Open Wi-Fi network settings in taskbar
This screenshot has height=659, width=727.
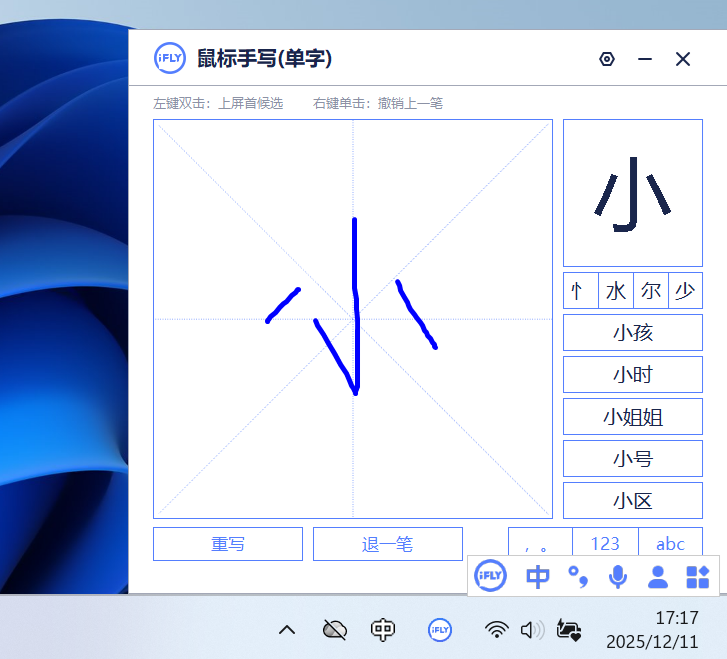pos(496,629)
